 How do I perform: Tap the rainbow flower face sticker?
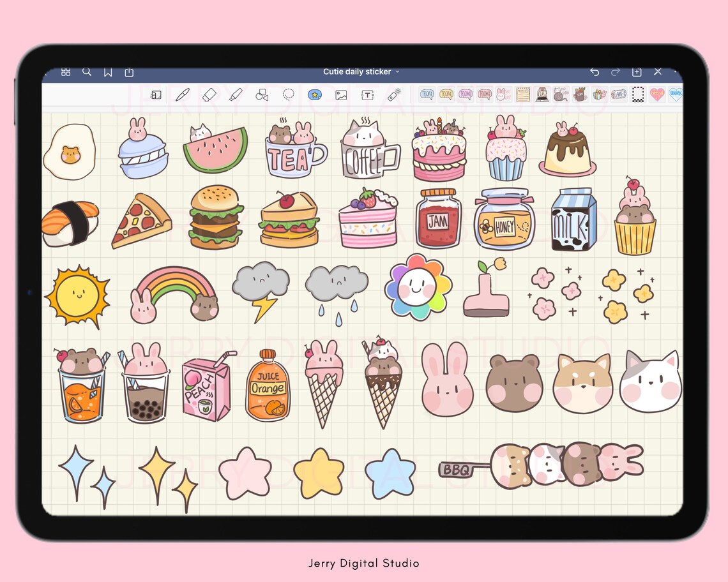click(x=418, y=288)
